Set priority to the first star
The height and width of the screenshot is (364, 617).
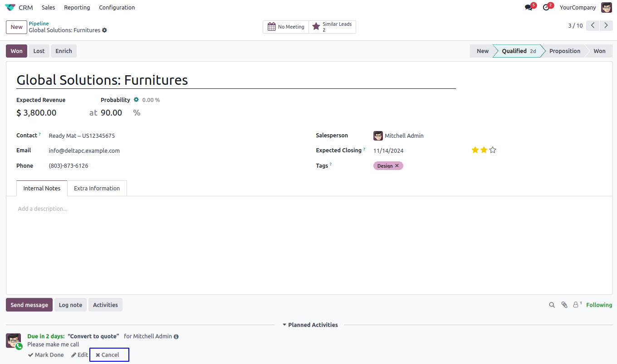[x=475, y=150]
